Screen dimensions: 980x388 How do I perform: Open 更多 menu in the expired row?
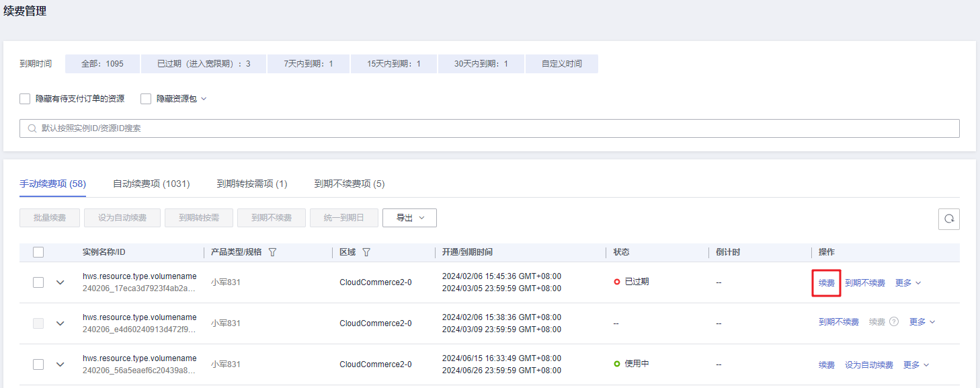(x=908, y=283)
